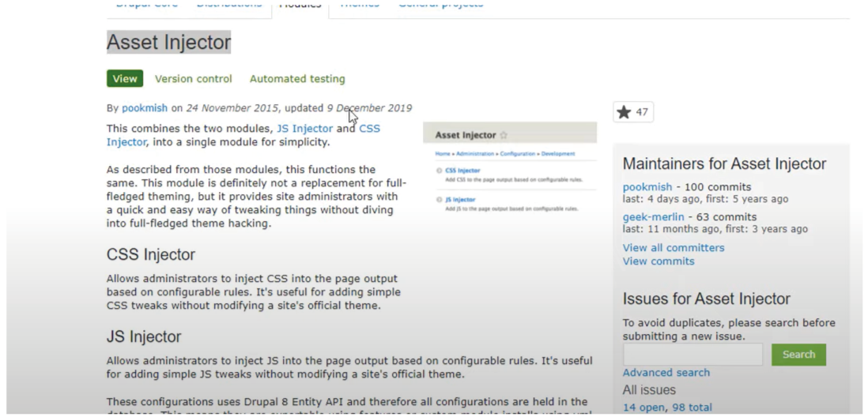Open the Automated testing tab

[297, 78]
